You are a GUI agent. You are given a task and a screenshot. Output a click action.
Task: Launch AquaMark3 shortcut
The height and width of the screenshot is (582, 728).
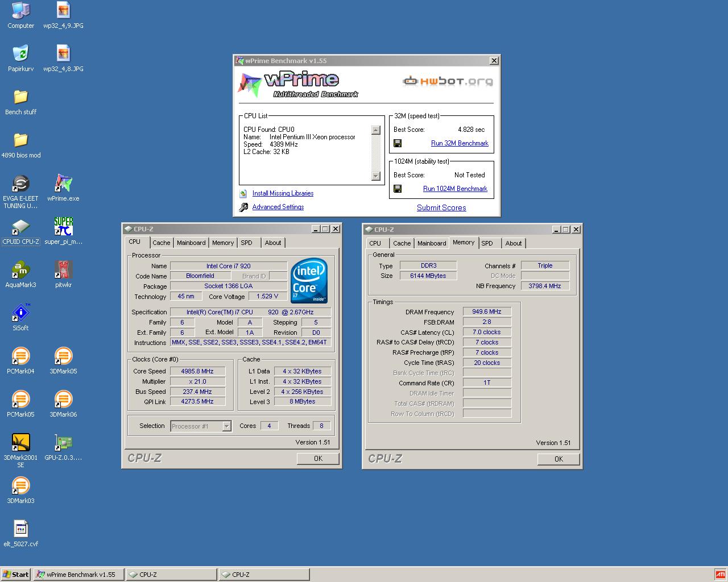point(20,275)
